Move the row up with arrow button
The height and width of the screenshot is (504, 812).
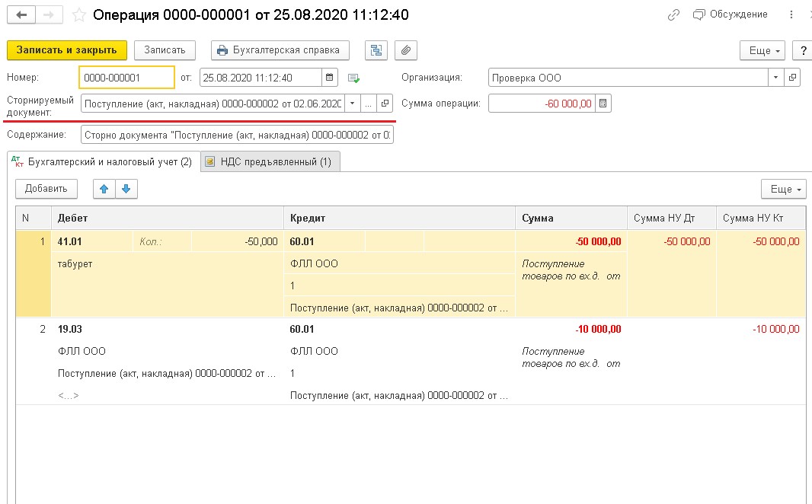point(104,189)
